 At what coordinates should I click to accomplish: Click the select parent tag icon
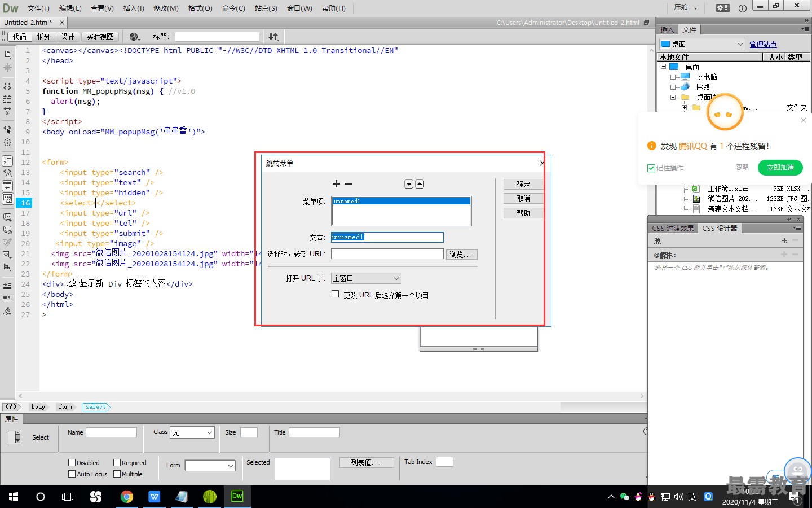click(x=7, y=129)
